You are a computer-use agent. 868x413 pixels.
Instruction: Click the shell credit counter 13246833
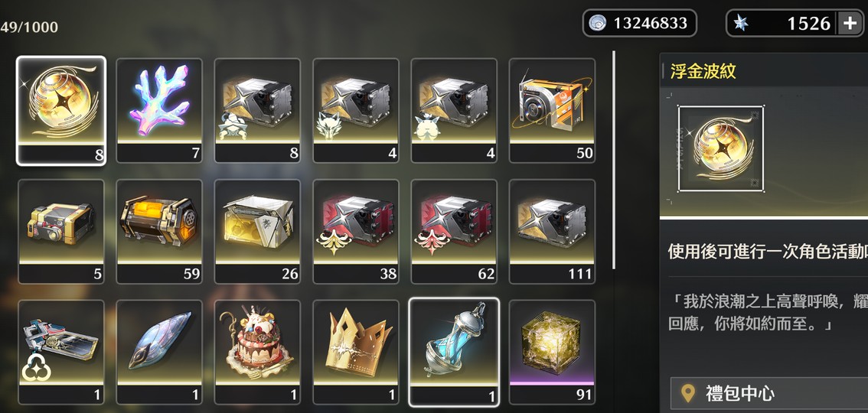[639, 23]
